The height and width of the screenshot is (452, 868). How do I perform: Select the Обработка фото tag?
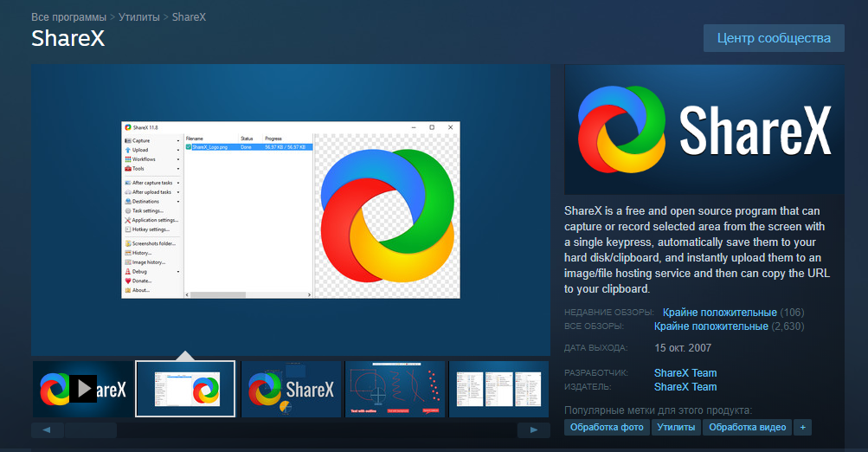607,427
